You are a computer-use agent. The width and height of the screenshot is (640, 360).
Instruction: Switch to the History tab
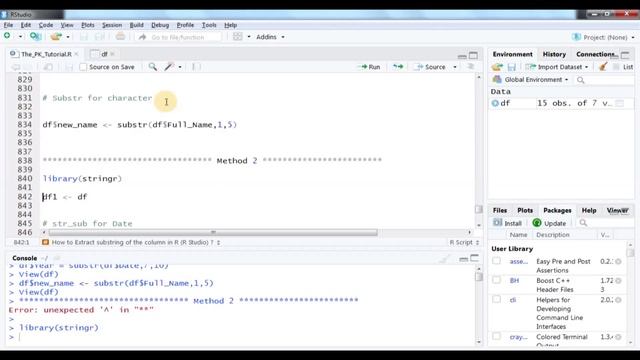(554, 54)
